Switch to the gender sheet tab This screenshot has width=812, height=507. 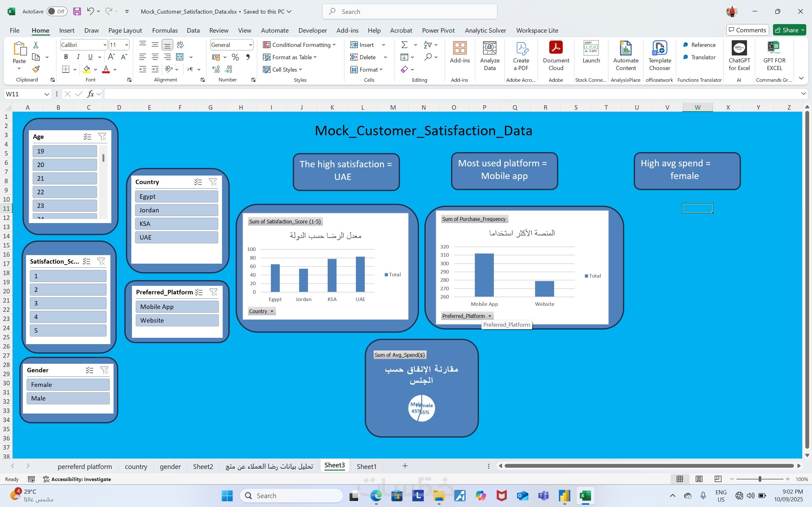[x=170, y=466]
